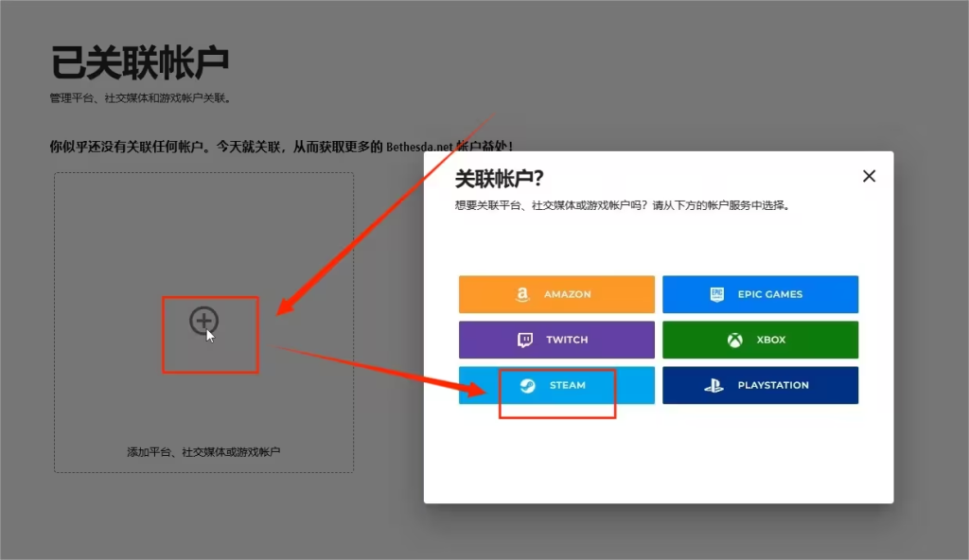969x560 pixels.
Task: Click the notice about no linked accounts
Action: pos(281,147)
